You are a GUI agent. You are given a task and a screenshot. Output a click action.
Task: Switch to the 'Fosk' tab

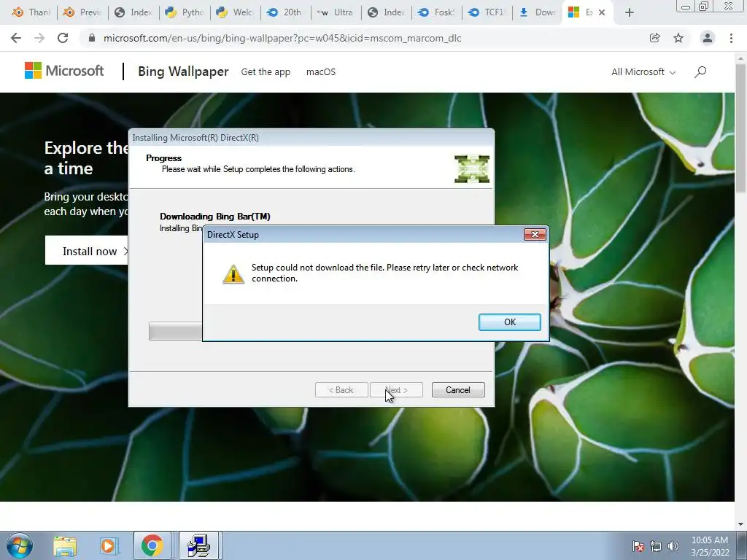(x=438, y=12)
